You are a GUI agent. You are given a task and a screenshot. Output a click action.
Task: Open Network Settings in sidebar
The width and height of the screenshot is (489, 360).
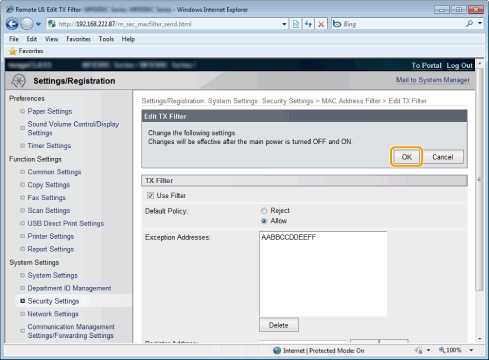[x=53, y=314]
